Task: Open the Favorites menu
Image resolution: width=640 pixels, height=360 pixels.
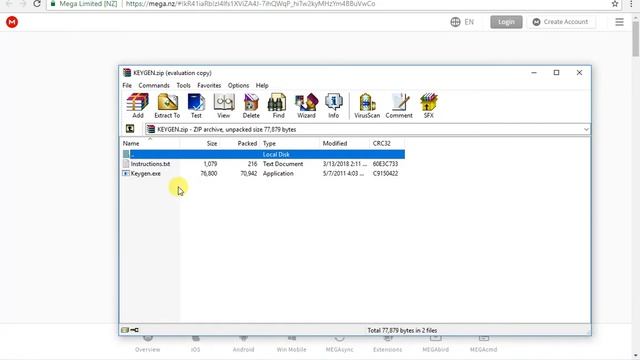Action: [209, 85]
